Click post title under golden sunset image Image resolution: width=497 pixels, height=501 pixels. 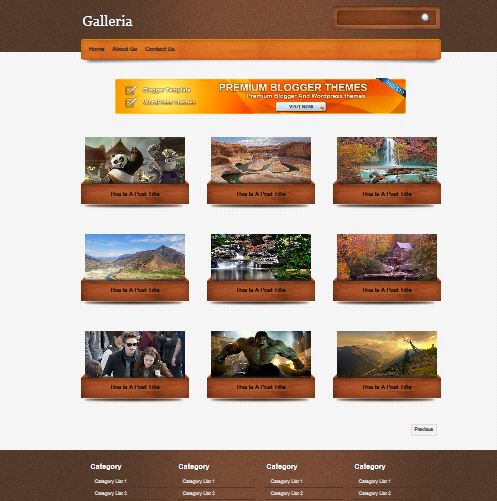coord(387,387)
